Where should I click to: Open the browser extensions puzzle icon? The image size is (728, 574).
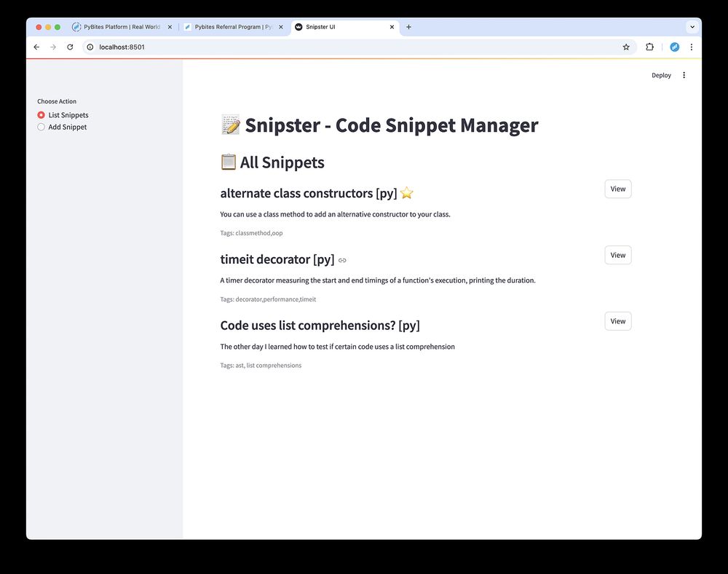click(649, 47)
